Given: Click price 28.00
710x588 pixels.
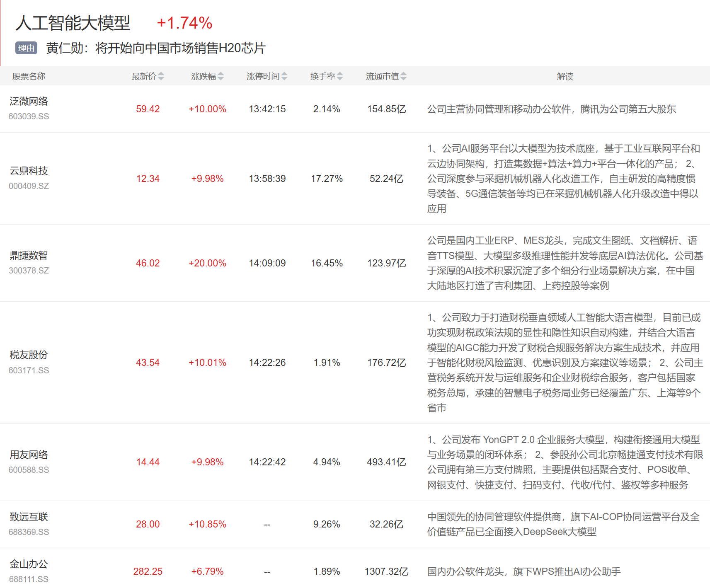Looking at the screenshot, I should 148,524.
